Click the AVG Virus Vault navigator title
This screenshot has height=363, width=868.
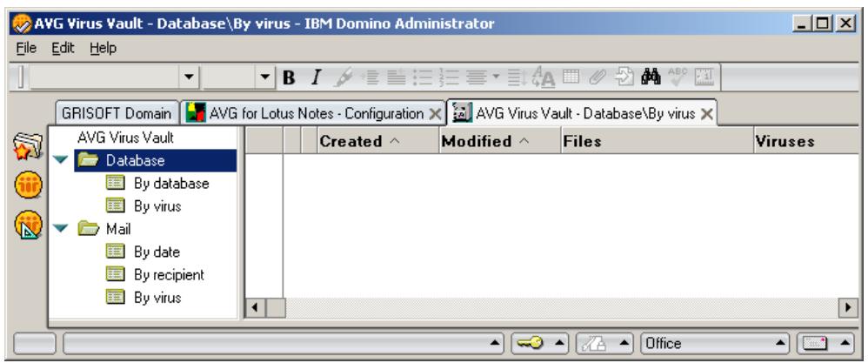point(125,138)
